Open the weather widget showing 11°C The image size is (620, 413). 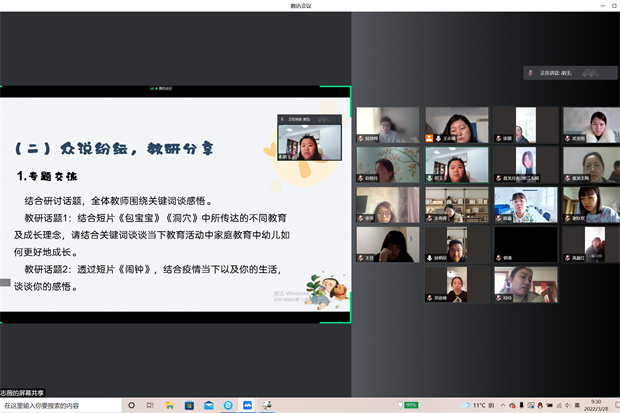[472, 405]
